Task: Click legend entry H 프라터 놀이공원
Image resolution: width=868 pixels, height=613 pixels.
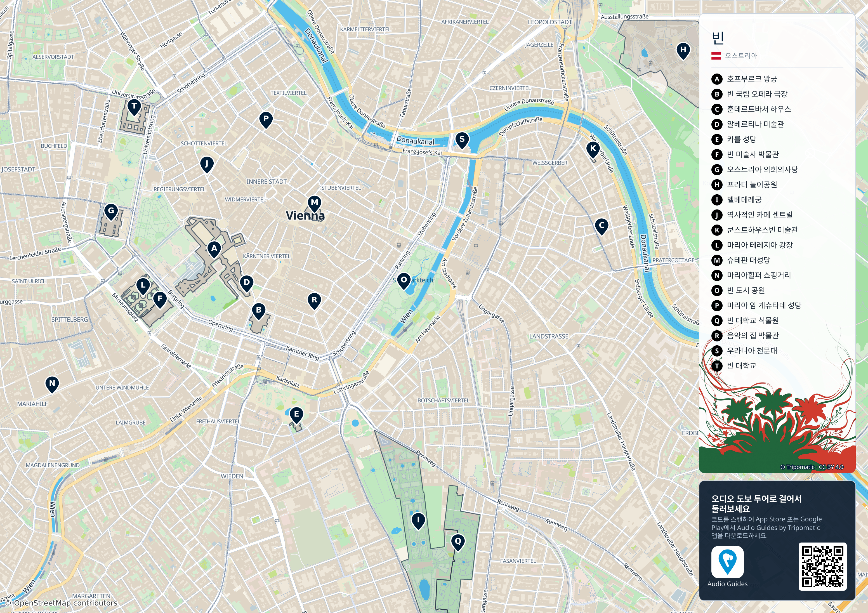Action: [744, 185]
